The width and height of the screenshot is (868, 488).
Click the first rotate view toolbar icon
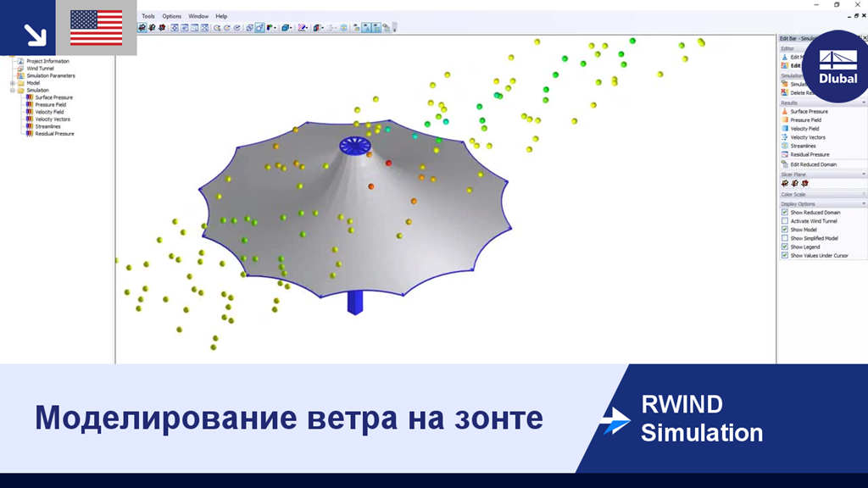pyautogui.click(x=217, y=28)
